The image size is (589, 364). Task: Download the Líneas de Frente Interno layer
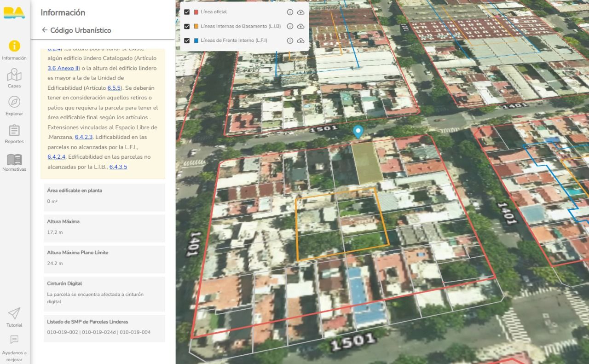301,40
